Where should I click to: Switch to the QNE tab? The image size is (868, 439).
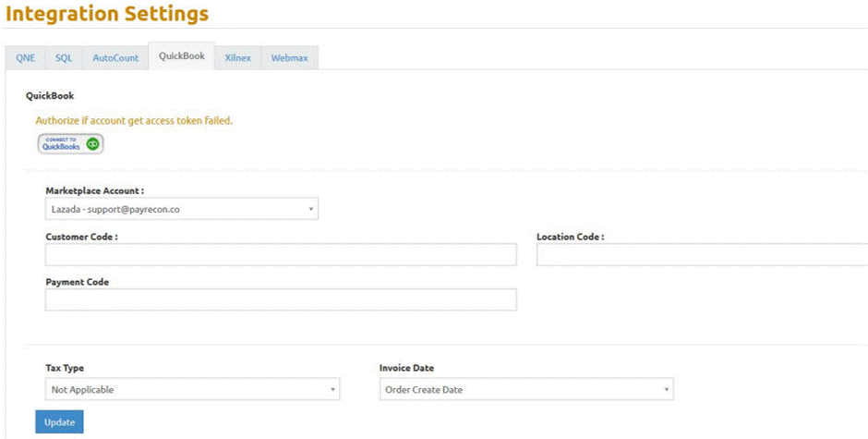click(x=26, y=57)
